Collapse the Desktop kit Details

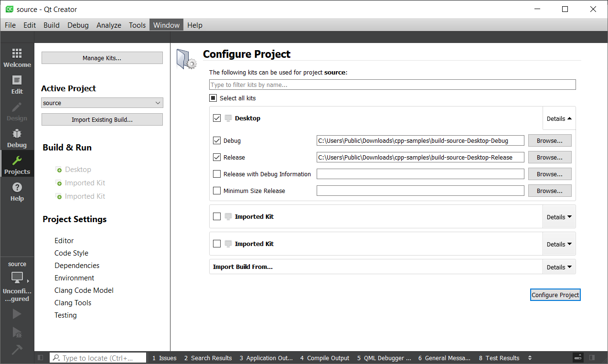click(559, 118)
